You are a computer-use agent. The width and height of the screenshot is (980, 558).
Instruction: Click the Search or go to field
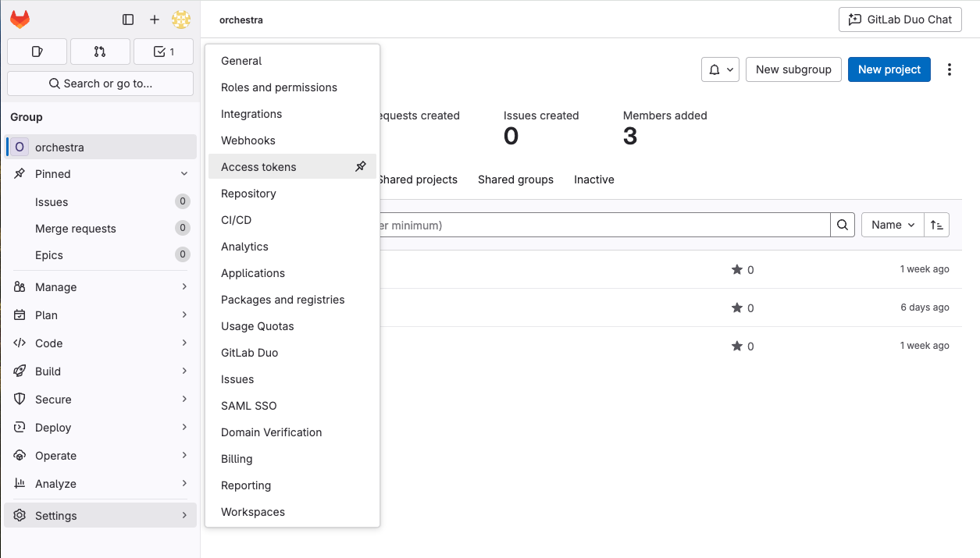(x=99, y=83)
